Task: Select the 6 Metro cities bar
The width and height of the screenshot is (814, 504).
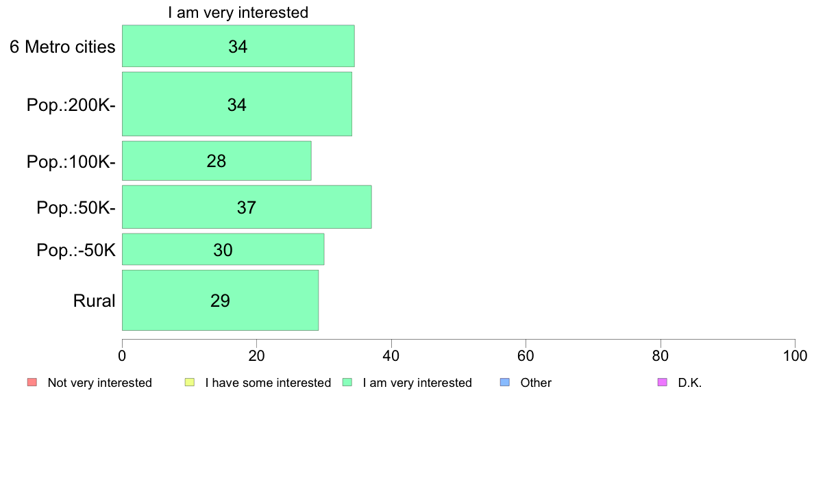Action: pos(238,46)
